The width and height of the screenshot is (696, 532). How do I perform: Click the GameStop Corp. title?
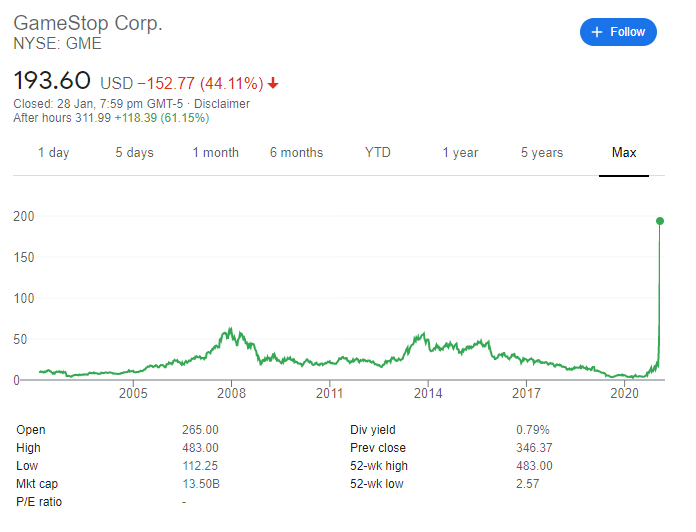coord(88,23)
